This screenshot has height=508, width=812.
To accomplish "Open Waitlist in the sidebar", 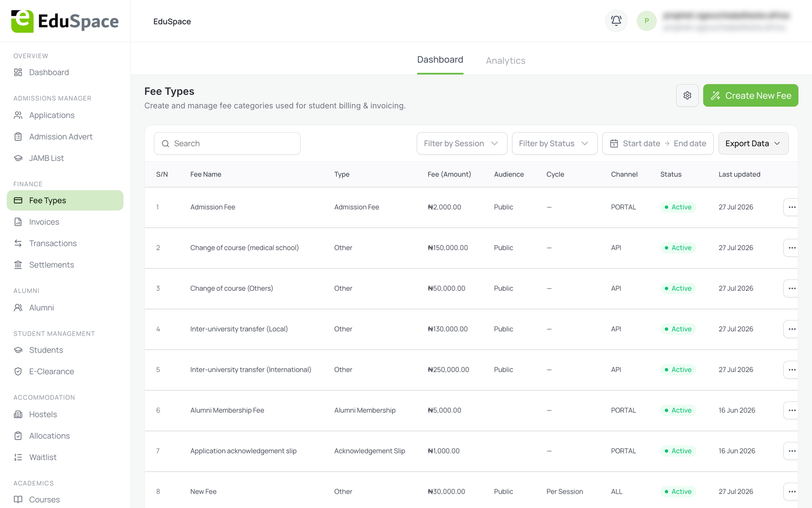I will tap(65, 457).
